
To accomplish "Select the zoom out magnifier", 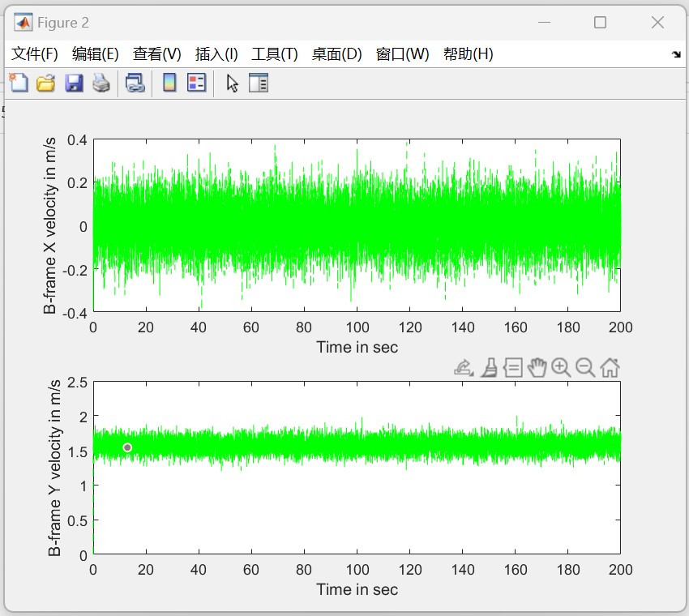I will coord(585,368).
